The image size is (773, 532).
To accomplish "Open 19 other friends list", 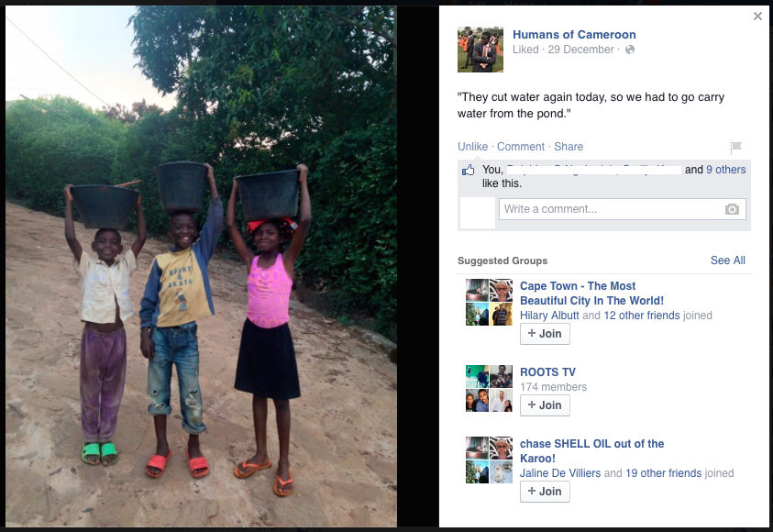I will [x=663, y=473].
